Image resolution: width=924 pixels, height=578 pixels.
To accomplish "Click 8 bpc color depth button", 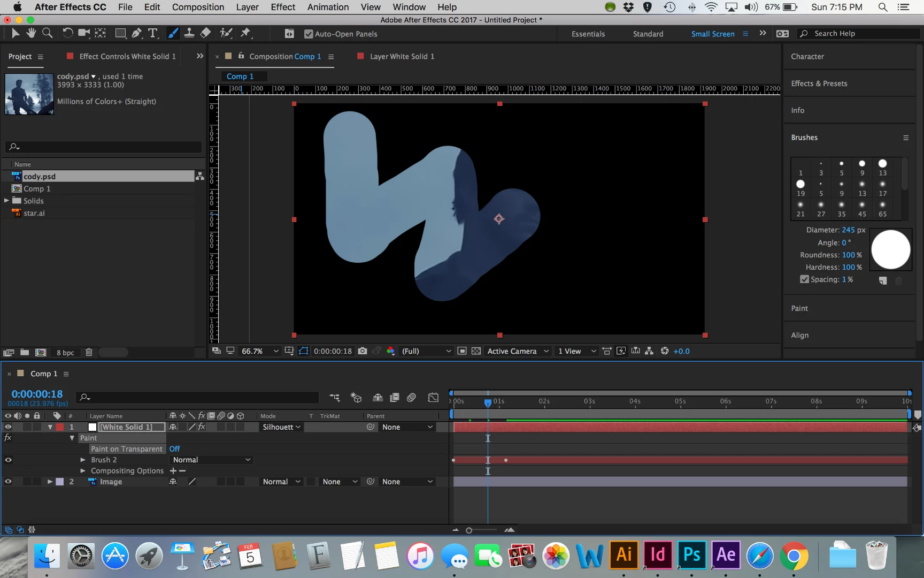I will pos(65,352).
